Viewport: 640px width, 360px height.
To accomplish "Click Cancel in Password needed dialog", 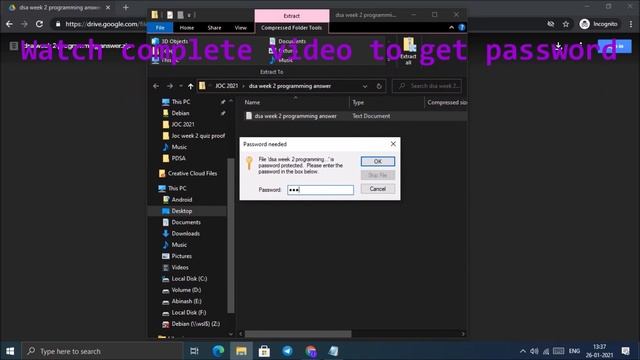I will tap(378, 189).
